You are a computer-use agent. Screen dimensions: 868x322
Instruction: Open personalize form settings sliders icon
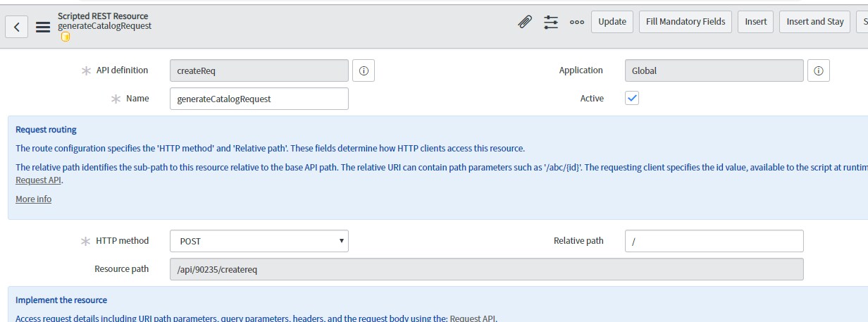click(551, 22)
